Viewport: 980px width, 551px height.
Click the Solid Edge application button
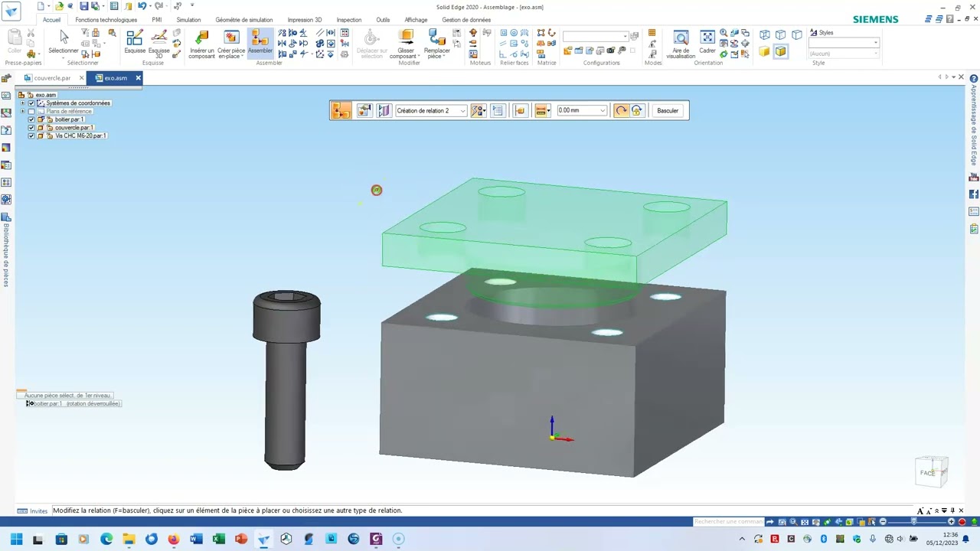coord(11,11)
